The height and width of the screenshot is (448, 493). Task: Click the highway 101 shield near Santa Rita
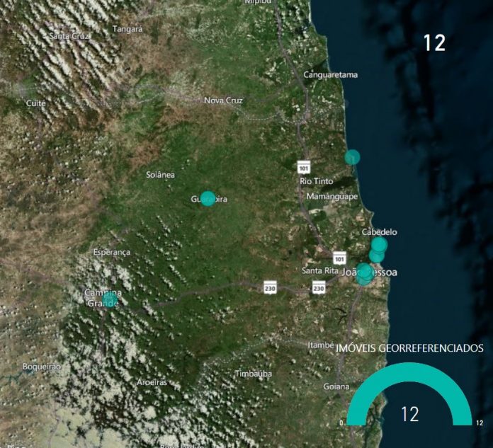[339, 258]
